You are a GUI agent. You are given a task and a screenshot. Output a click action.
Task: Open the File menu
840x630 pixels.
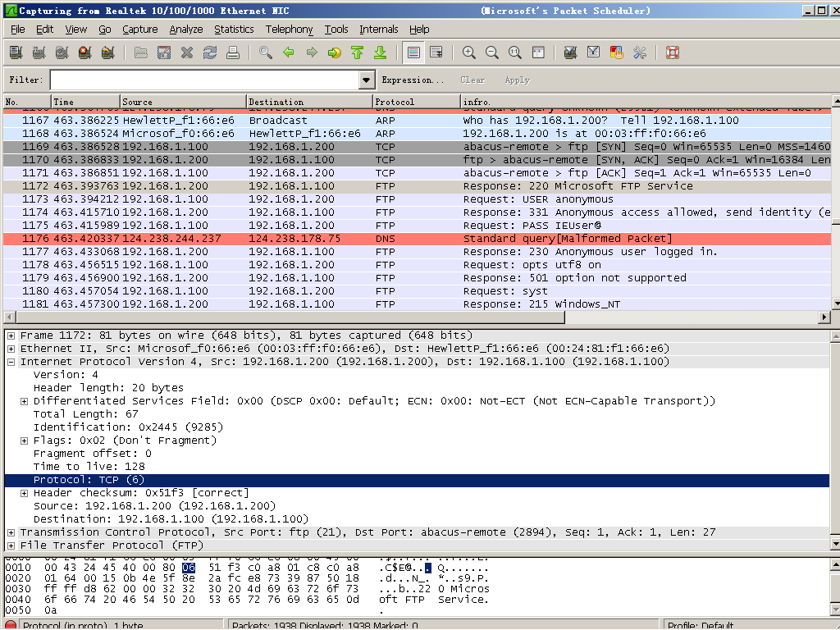18,30
